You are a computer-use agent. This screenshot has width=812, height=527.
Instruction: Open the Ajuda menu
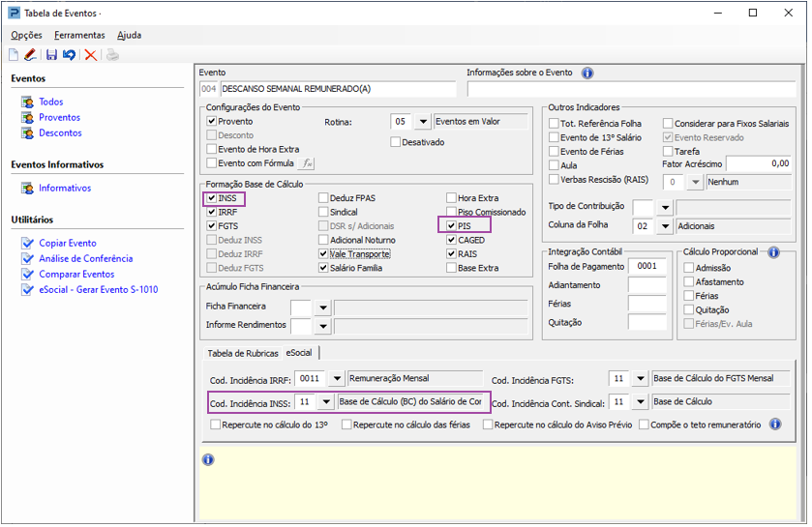[129, 35]
